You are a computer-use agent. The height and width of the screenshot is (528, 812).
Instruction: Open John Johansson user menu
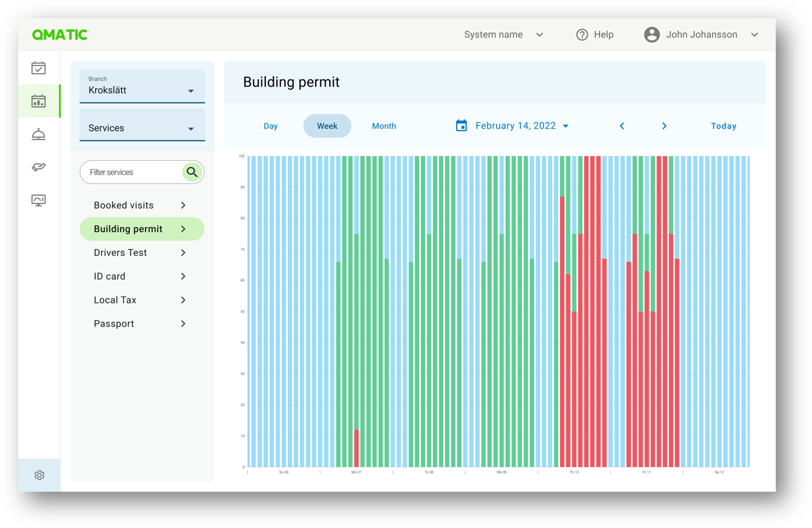[701, 35]
